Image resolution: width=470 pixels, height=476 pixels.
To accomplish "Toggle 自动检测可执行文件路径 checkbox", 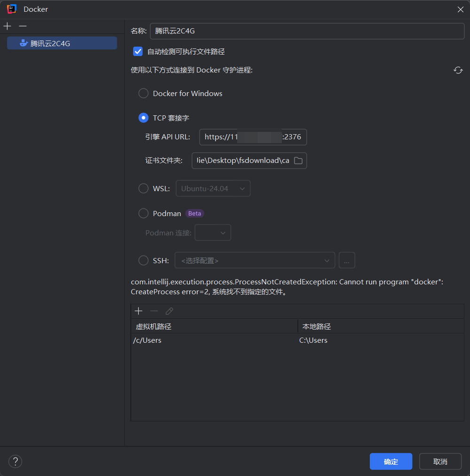I will [x=138, y=51].
